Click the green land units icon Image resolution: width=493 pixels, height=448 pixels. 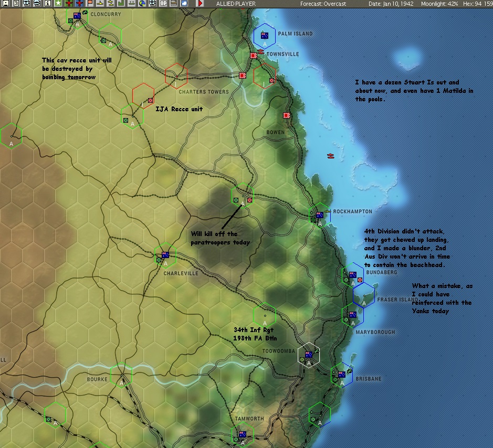(121, 4)
